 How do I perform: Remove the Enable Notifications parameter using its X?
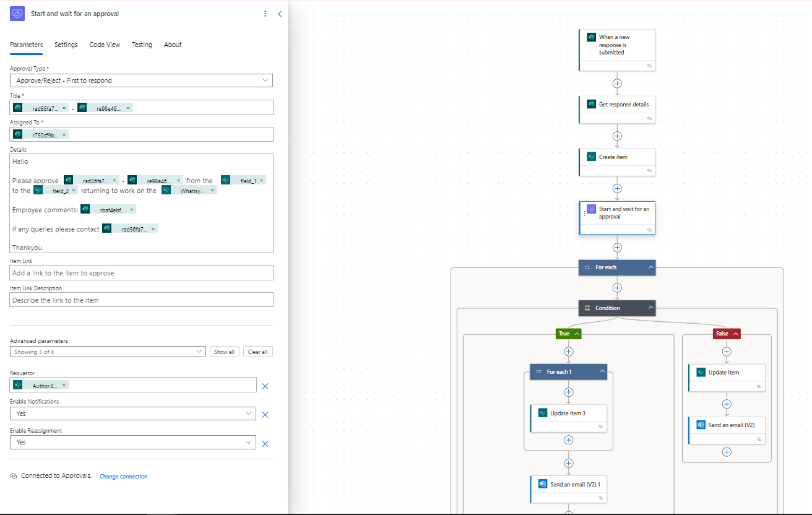[265, 415]
